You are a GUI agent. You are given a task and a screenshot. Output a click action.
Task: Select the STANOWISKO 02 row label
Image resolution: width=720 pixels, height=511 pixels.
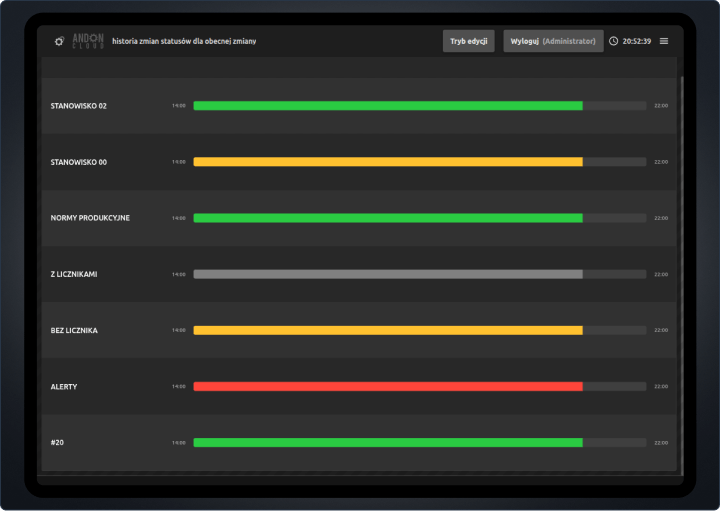tap(78, 105)
